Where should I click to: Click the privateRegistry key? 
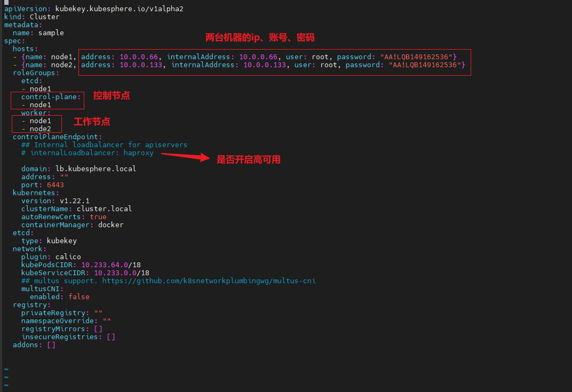[55, 313]
